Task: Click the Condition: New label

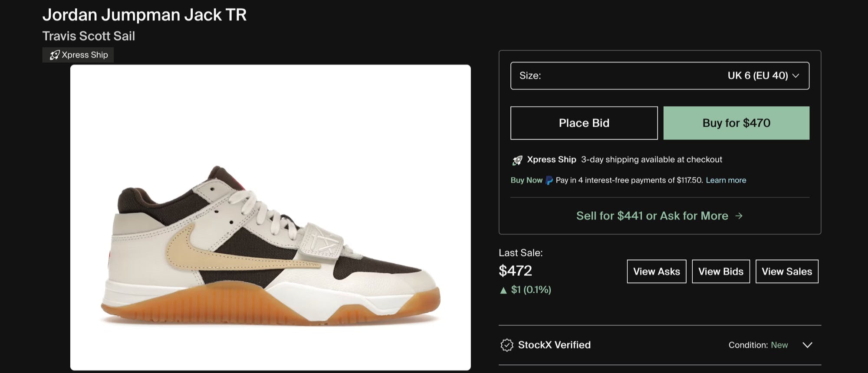Action: (x=758, y=345)
